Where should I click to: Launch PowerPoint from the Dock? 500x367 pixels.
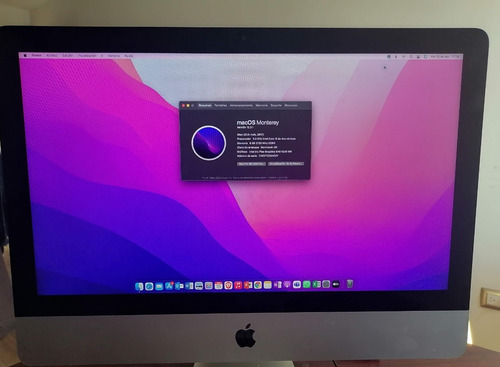tap(248, 285)
